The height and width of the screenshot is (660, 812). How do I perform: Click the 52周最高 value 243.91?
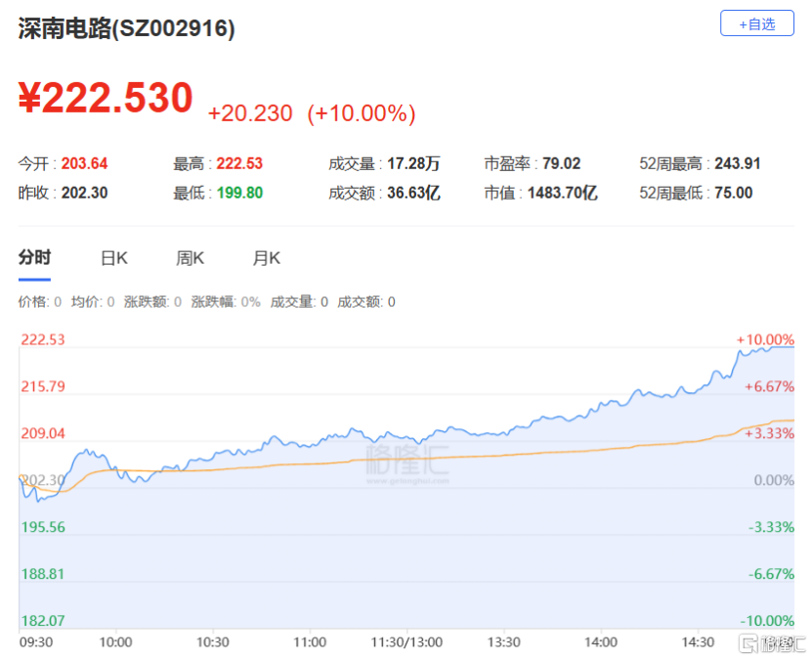[734, 164]
